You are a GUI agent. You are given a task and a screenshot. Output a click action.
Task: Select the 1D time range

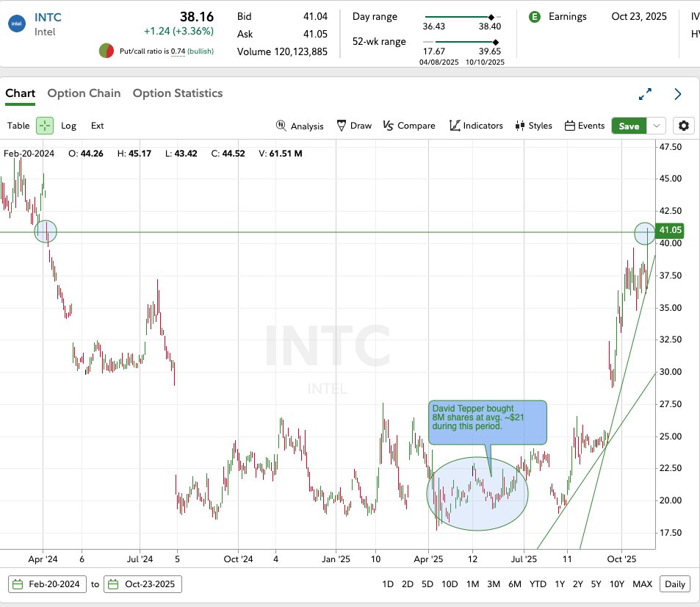tap(388, 584)
